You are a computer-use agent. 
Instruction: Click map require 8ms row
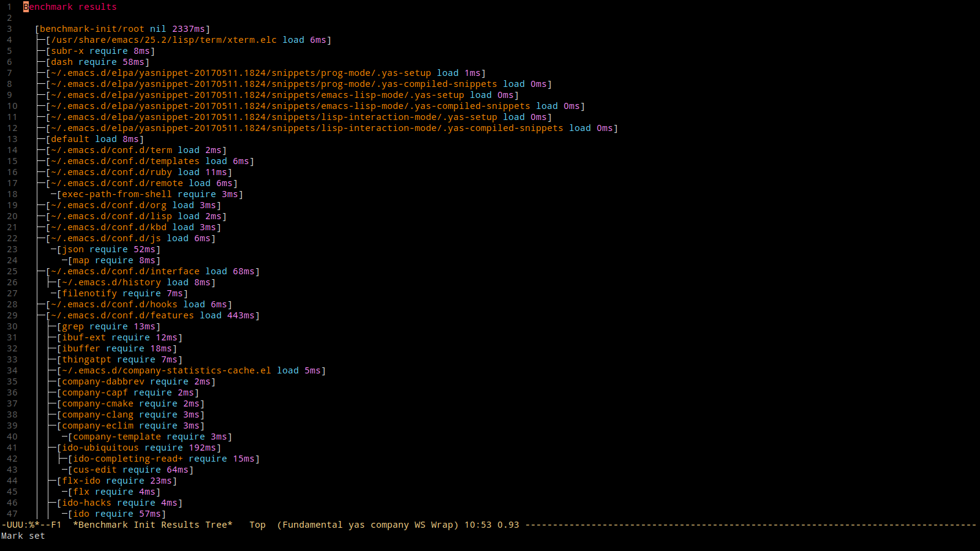(x=114, y=260)
